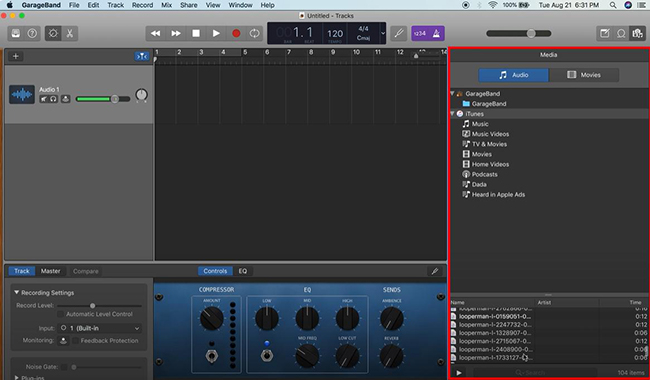Toggle the Cycle loop button
The image size is (650, 380).
255,34
